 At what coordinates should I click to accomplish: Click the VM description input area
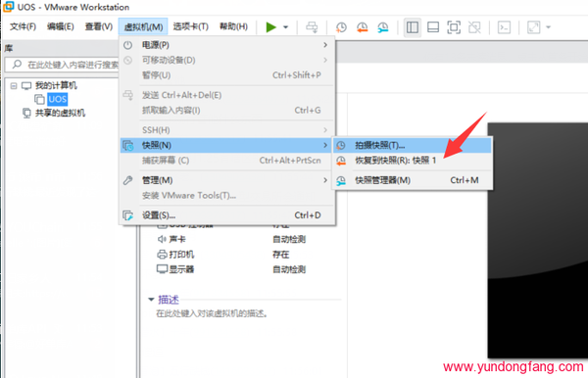pos(213,313)
